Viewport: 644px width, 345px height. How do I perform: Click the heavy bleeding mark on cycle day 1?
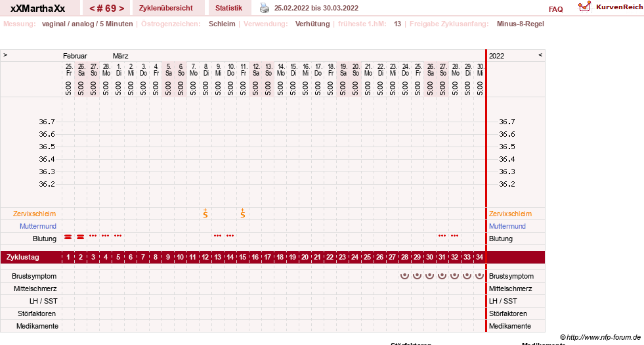coord(68,237)
